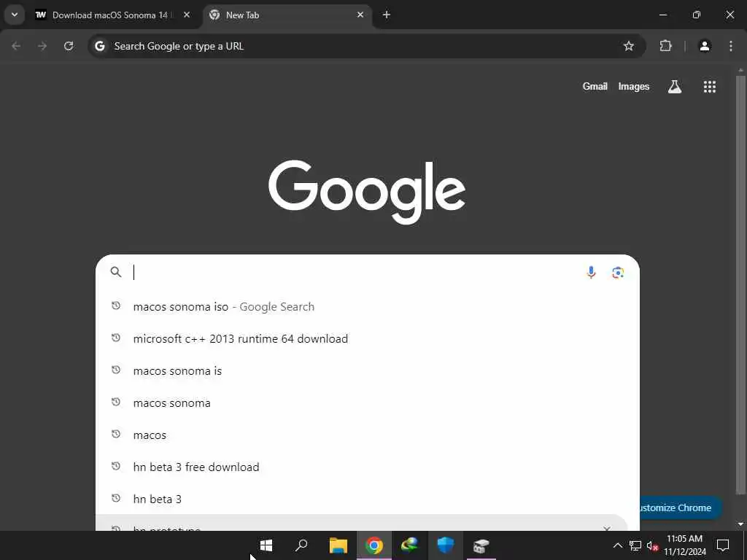Open Chrome three-dot menu
Image resolution: width=747 pixels, height=560 pixels.
click(x=730, y=46)
